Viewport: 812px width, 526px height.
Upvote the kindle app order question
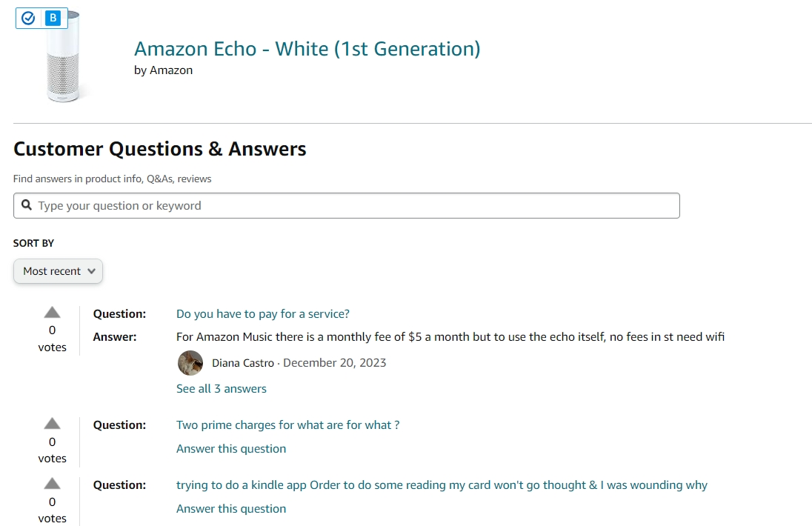click(x=52, y=484)
